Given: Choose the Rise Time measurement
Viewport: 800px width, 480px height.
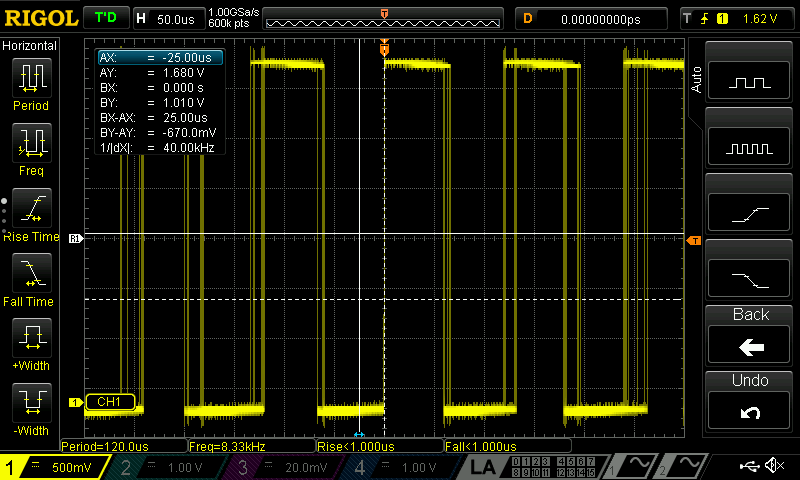Looking at the screenshot, I should 31,213.
